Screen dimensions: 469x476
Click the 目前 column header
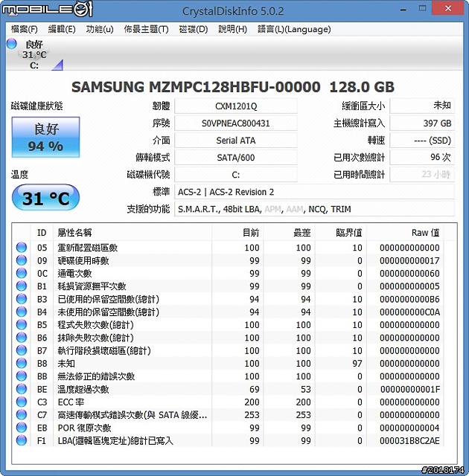[237, 233]
